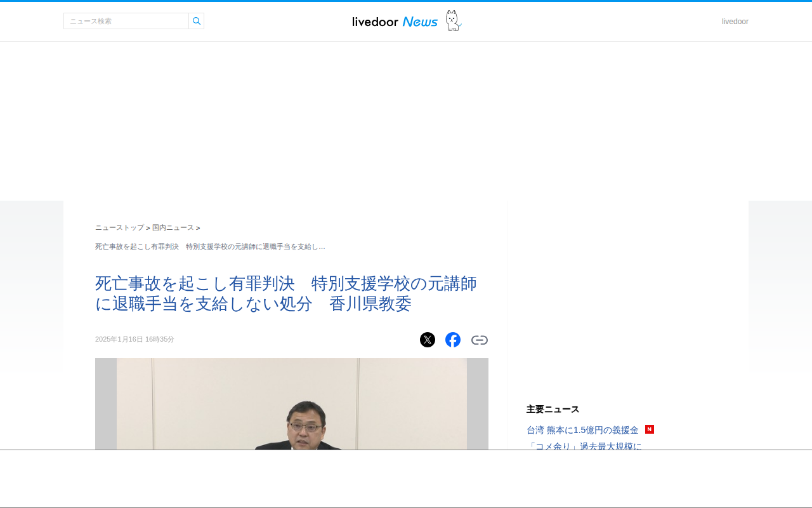This screenshot has height=508, width=812.
Task: Copy article link via chain icon
Action: pos(480,340)
